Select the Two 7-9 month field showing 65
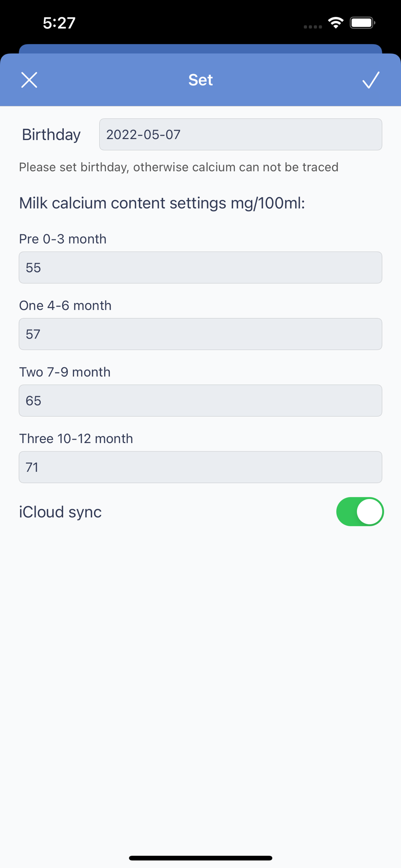401x868 pixels. (x=200, y=401)
